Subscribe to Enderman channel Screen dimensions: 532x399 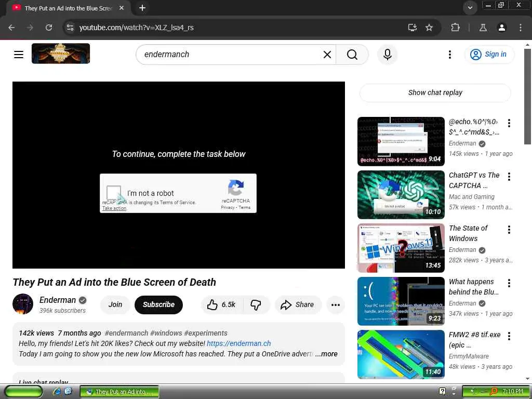pos(158,304)
